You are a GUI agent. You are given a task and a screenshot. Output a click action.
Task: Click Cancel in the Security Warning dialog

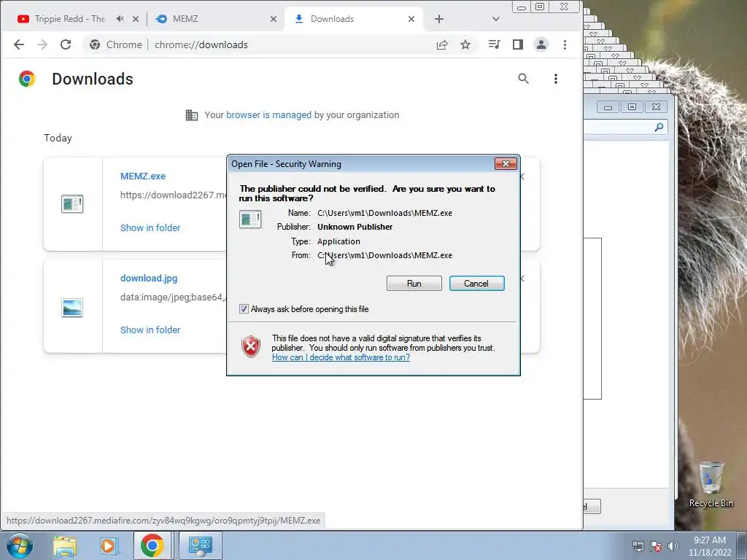pyautogui.click(x=476, y=284)
